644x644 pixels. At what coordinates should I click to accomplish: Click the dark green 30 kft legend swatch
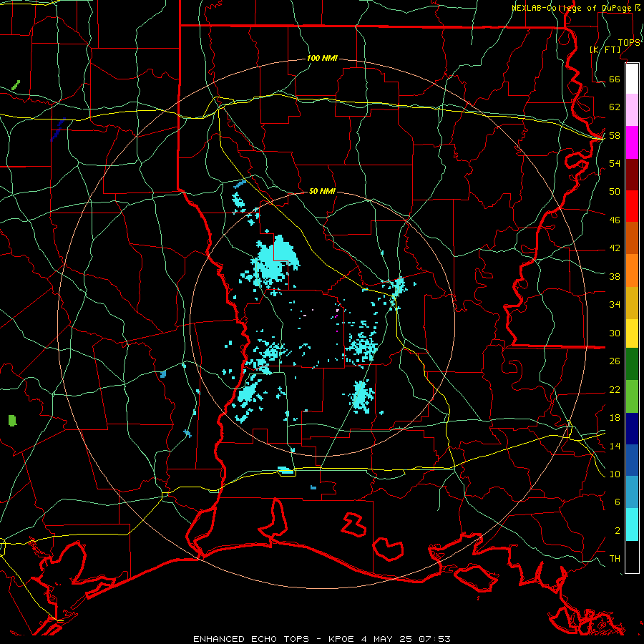(632, 364)
